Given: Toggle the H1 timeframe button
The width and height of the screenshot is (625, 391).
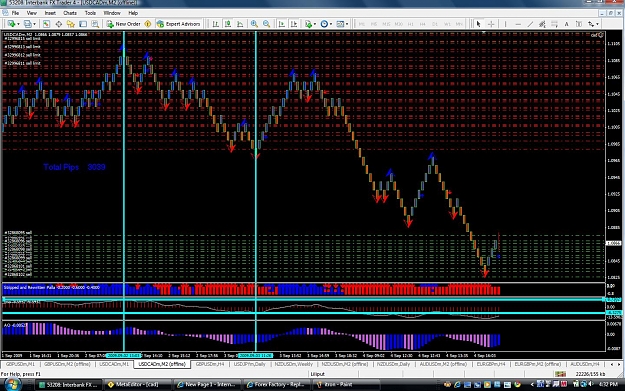Looking at the screenshot, I should point(411,24).
